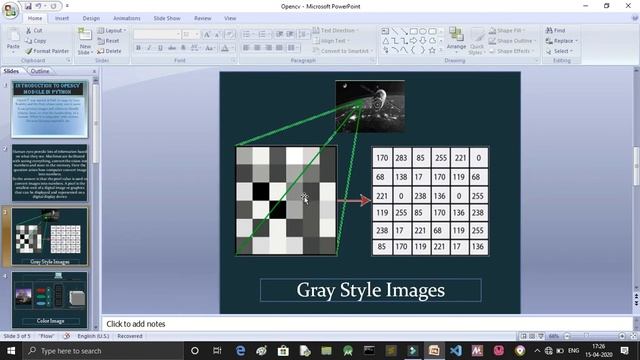Toggle justify text alignment
Screen dimensions: 640x360
279,48
